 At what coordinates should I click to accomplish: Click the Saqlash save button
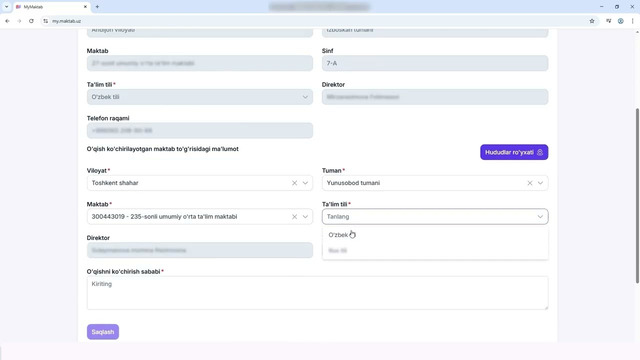[103, 332]
